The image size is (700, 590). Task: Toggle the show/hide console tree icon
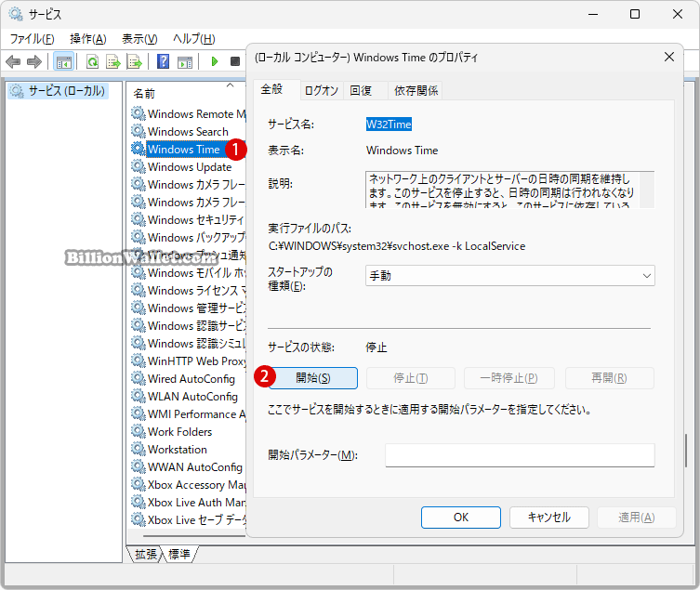point(63,61)
